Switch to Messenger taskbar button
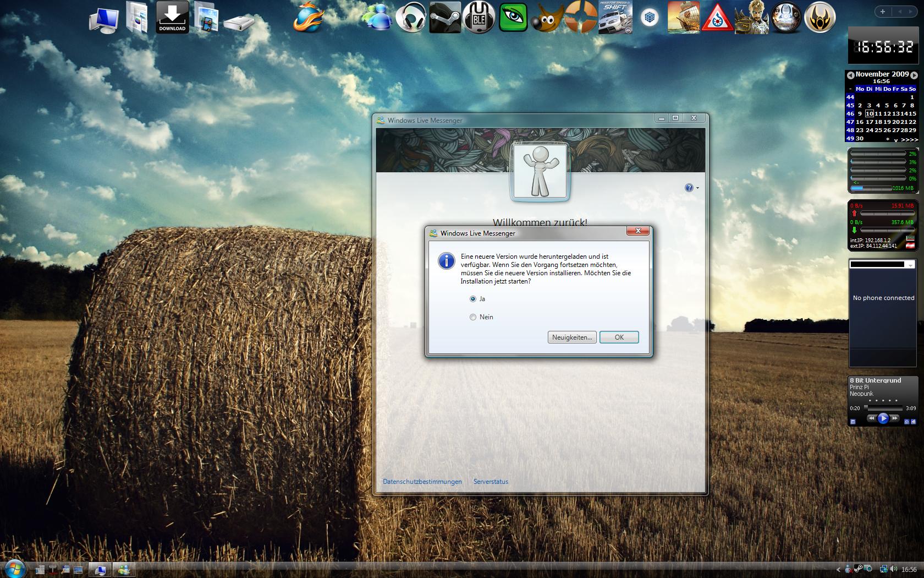 (124, 570)
